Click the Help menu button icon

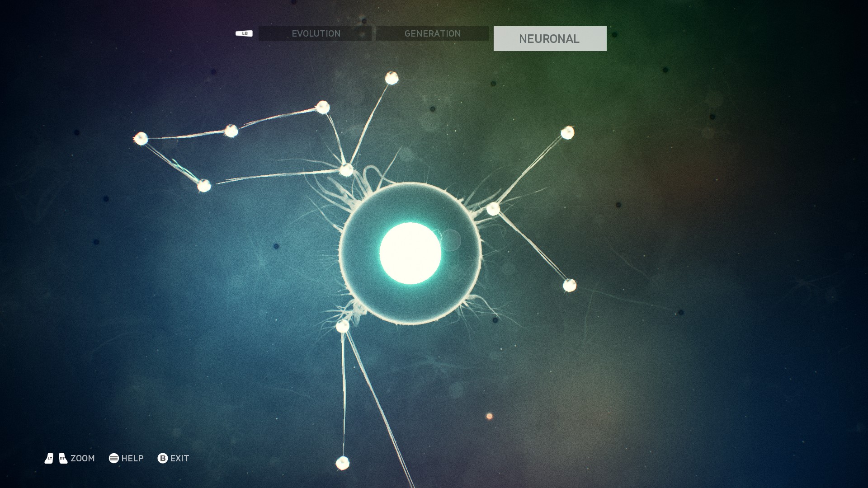coord(114,458)
